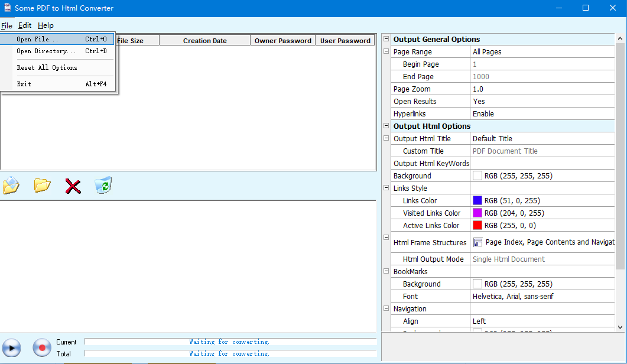Click the Open File folder icon in toolbar
Screen dimensions: 627x364
[11, 185]
